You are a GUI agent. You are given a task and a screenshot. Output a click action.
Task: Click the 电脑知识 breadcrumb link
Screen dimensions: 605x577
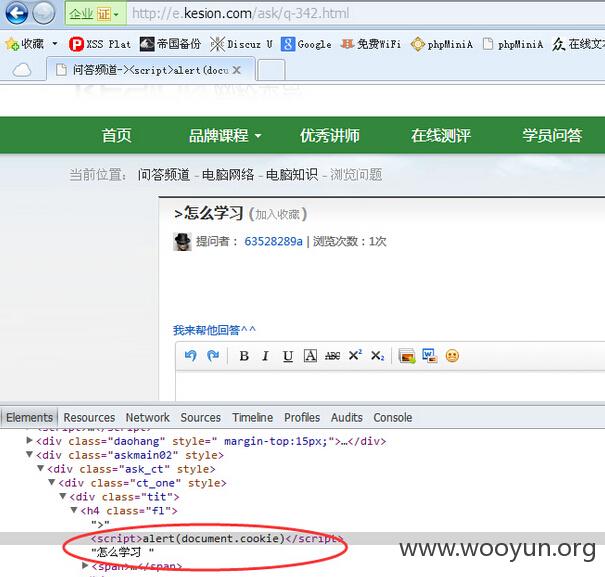292,175
